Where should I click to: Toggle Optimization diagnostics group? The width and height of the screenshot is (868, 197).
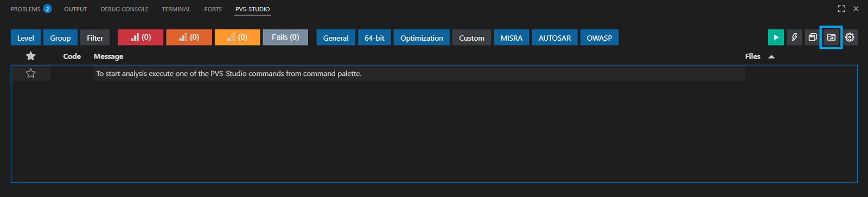[x=422, y=37]
